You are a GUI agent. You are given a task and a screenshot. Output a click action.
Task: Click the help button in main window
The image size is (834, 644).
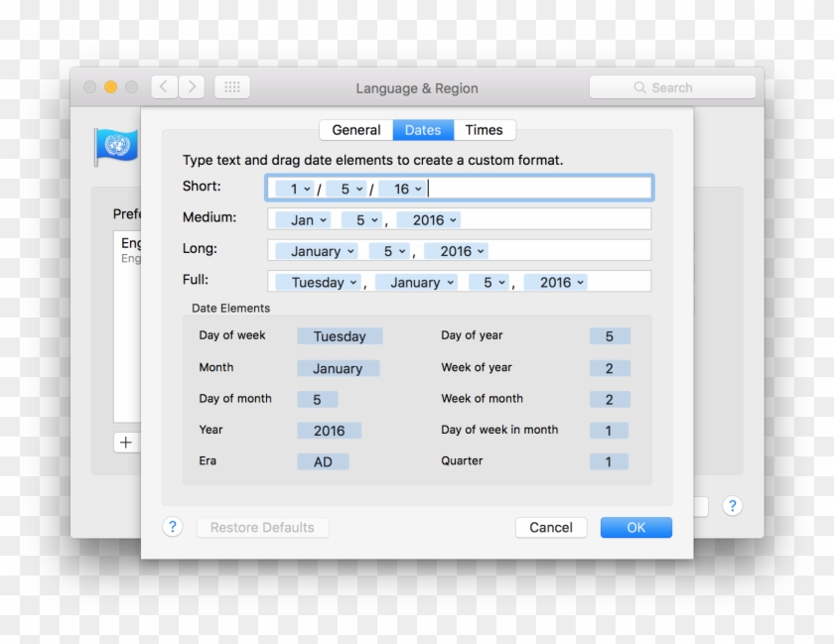[x=732, y=506]
